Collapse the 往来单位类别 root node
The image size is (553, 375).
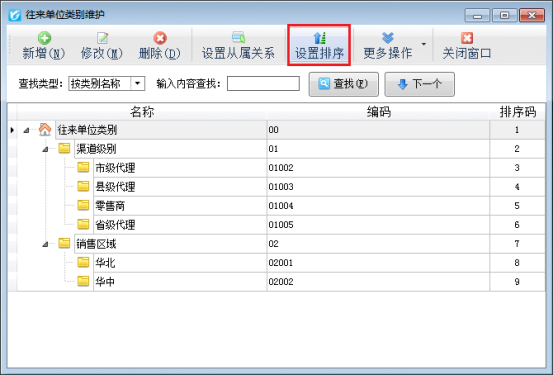(x=26, y=131)
